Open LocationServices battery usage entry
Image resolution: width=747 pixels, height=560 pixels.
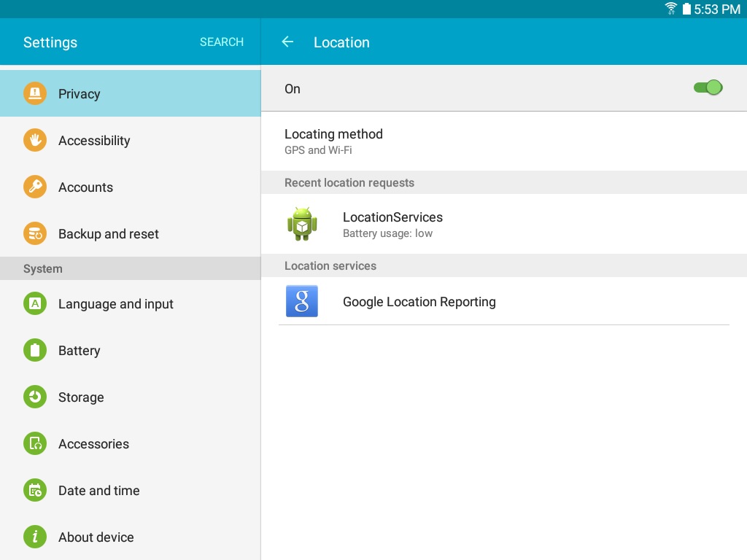point(504,224)
